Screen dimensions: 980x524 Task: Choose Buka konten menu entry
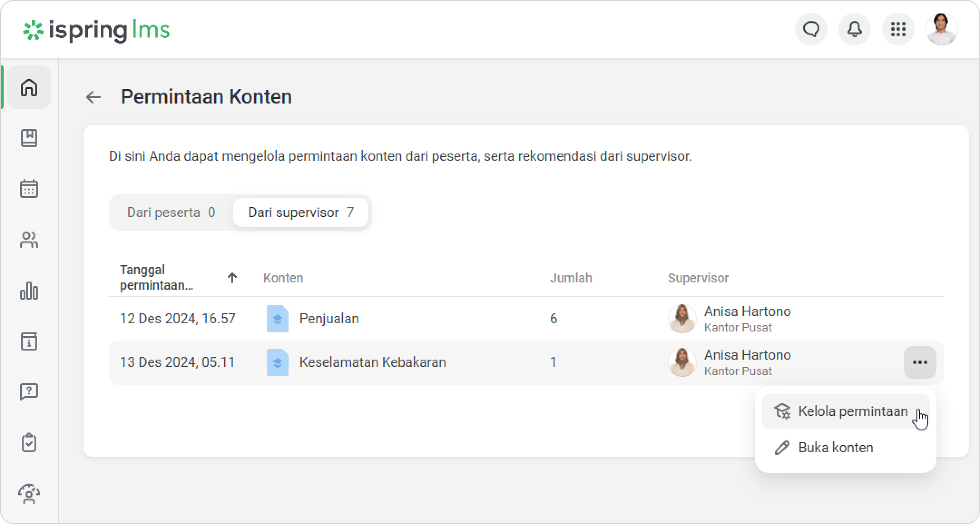coord(836,448)
